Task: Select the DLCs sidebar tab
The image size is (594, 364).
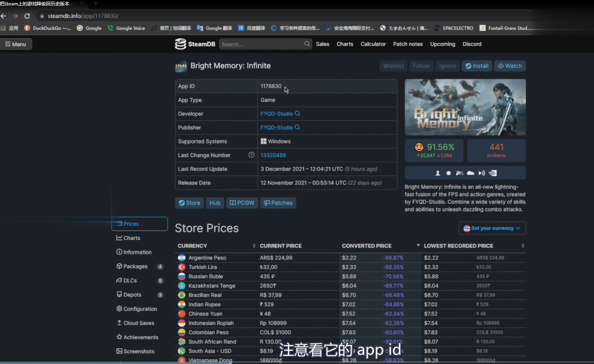Action: [140, 281]
